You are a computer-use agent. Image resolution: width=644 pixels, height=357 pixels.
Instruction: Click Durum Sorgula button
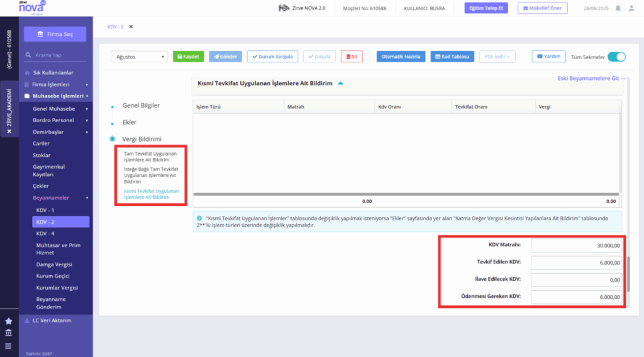click(x=273, y=57)
